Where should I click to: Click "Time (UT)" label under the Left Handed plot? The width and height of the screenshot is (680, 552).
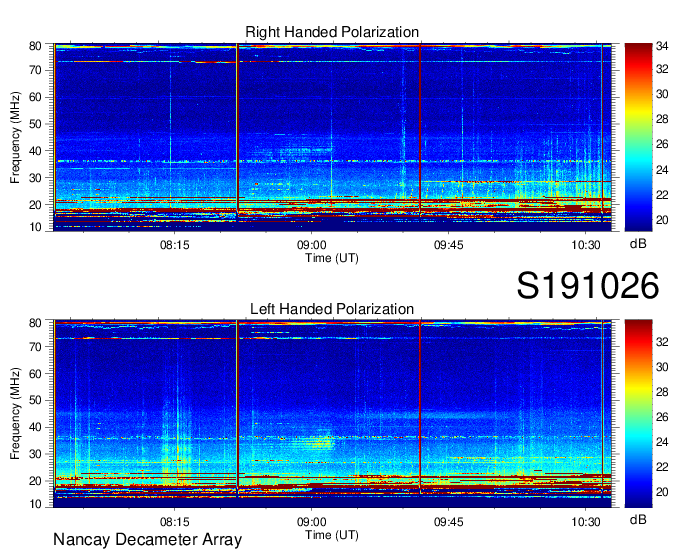[x=332, y=535]
